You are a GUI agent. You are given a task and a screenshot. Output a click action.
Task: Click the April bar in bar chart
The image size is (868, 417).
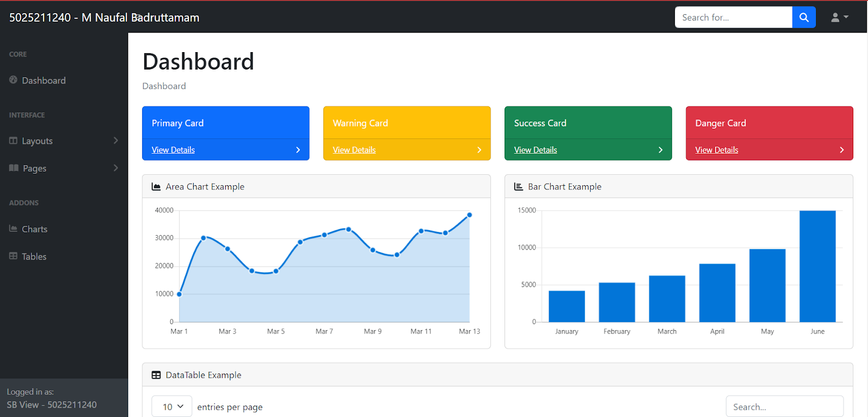[x=717, y=293]
